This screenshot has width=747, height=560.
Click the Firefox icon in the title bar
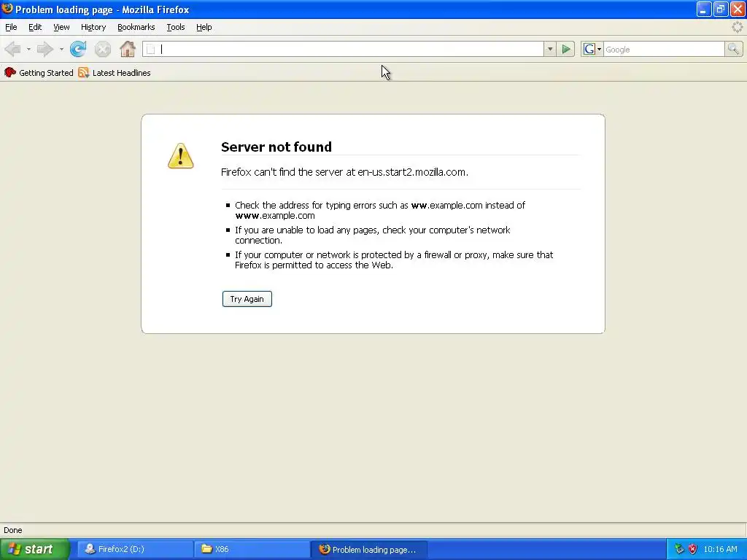point(7,9)
